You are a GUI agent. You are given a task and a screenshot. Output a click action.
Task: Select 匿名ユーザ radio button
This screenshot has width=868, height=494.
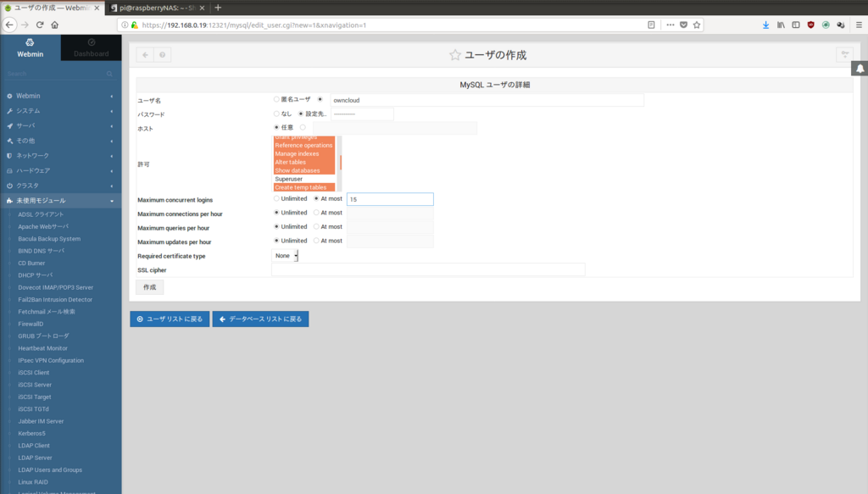point(276,100)
